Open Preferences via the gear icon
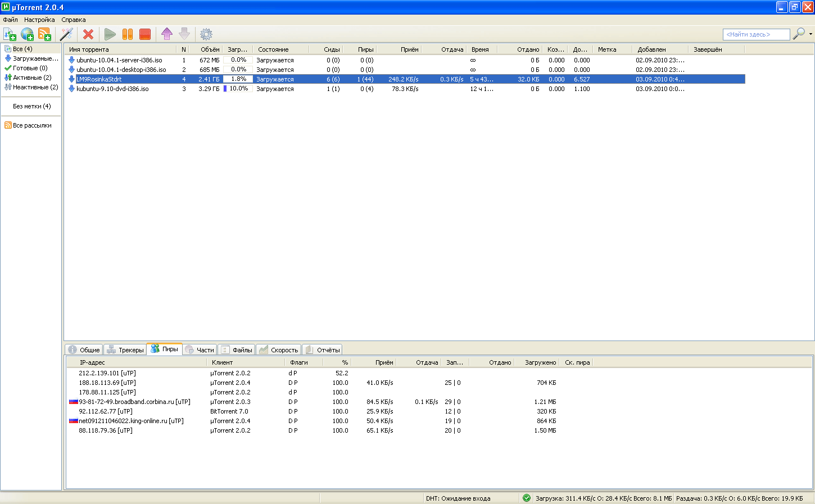 point(206,34)
